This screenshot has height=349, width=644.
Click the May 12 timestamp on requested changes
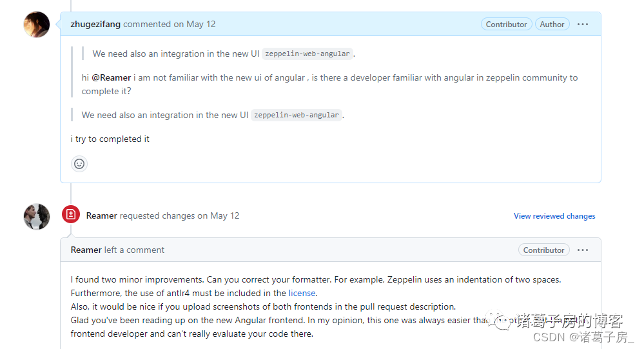[x=224, y=215]
